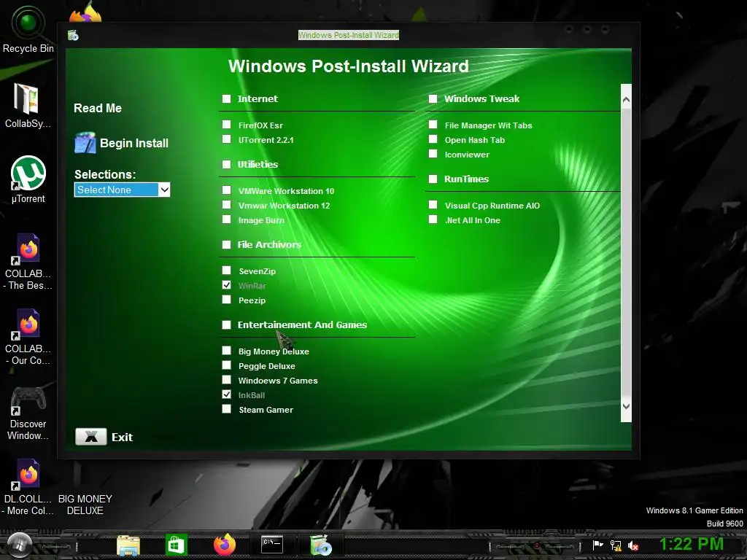Click the Begin Install icon
Image resolution: width=747 pixels, height=560 pixels.
(x=85, y=143)
